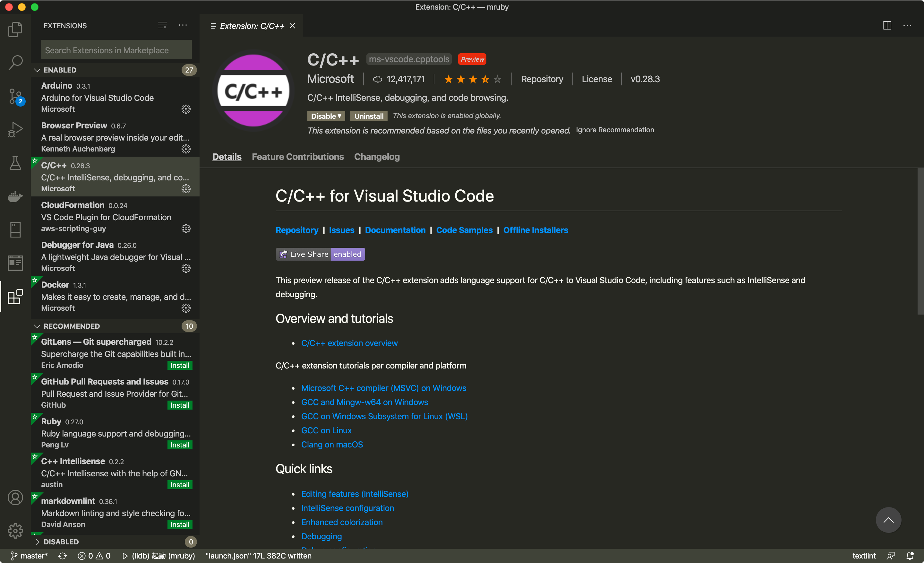The width and height of the screenshot is (924, 563).
Task: Open the Search view icon
Action: pyautogui.click(x=15, y=63)
